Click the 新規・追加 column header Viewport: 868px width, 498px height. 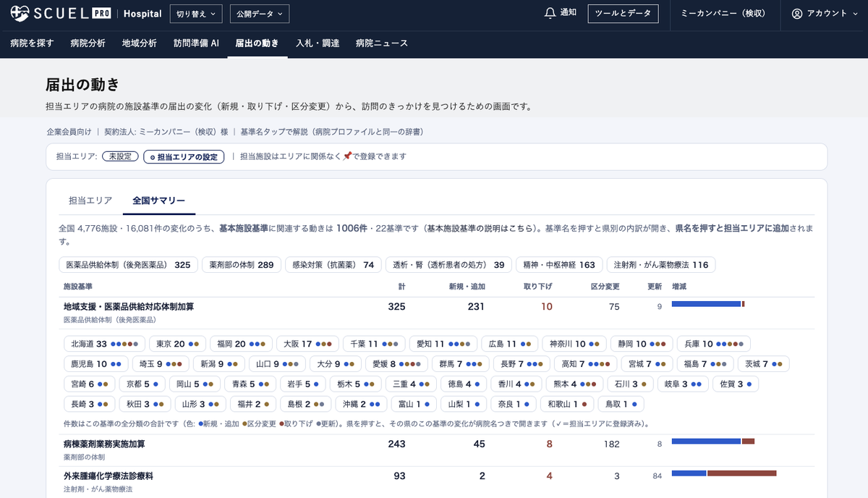pyautogui.click(x=467, y=287)
